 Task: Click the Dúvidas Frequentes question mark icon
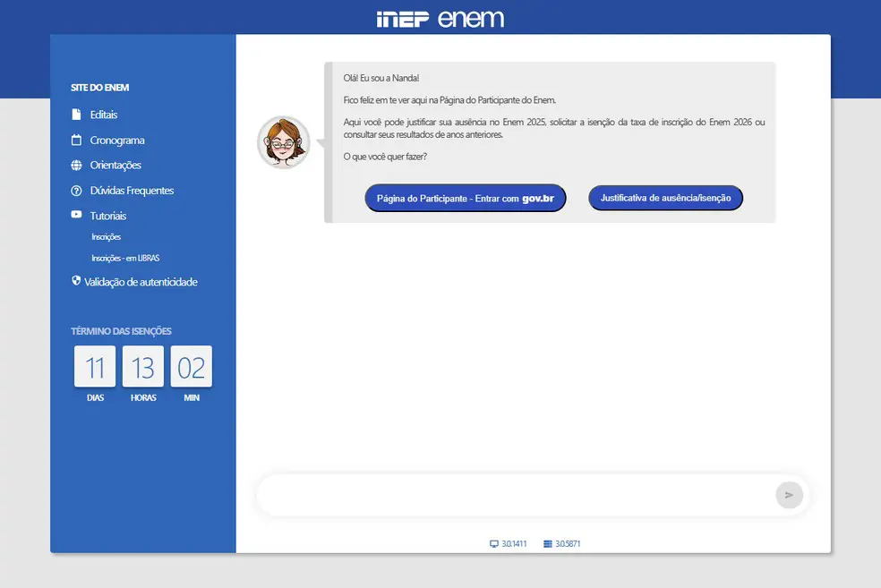pos(76,191)
